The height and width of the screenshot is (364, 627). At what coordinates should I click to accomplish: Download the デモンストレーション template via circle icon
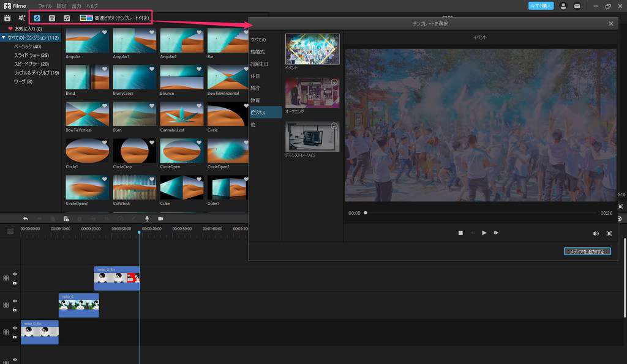(334, 126)
